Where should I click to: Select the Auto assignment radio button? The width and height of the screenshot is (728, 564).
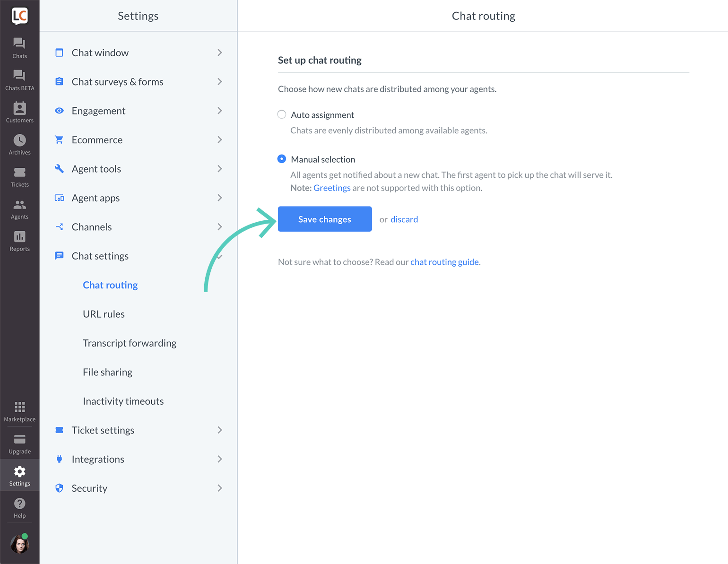coord(282,114)
